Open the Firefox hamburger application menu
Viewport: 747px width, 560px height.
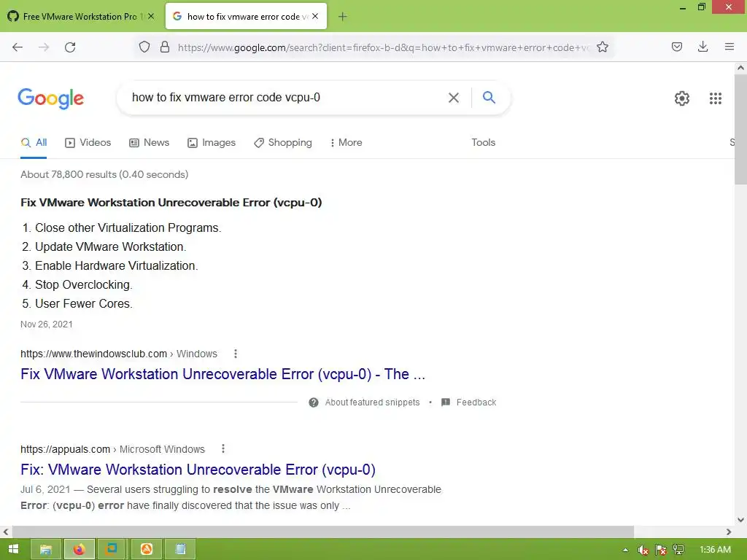(x=729, y=47)
